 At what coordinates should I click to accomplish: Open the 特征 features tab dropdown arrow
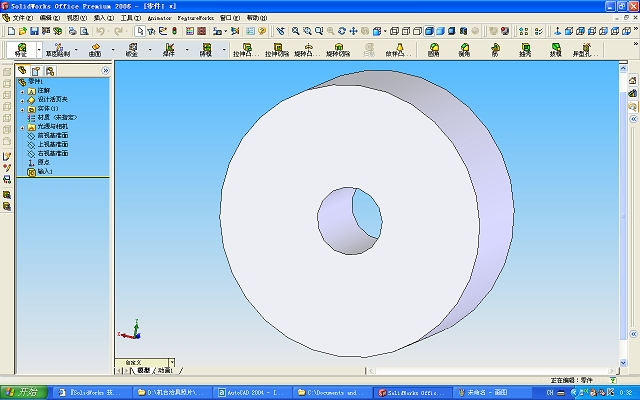coord(39,50)
